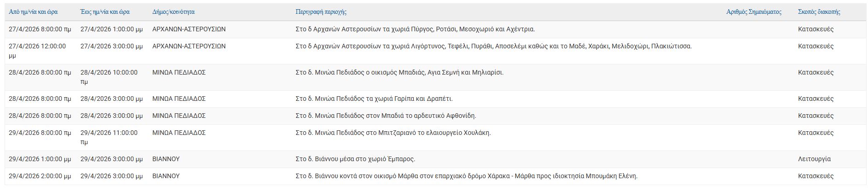
Task: Select the αρδευτικό Αφθονίδη outage description
Action: click(386, 116)
